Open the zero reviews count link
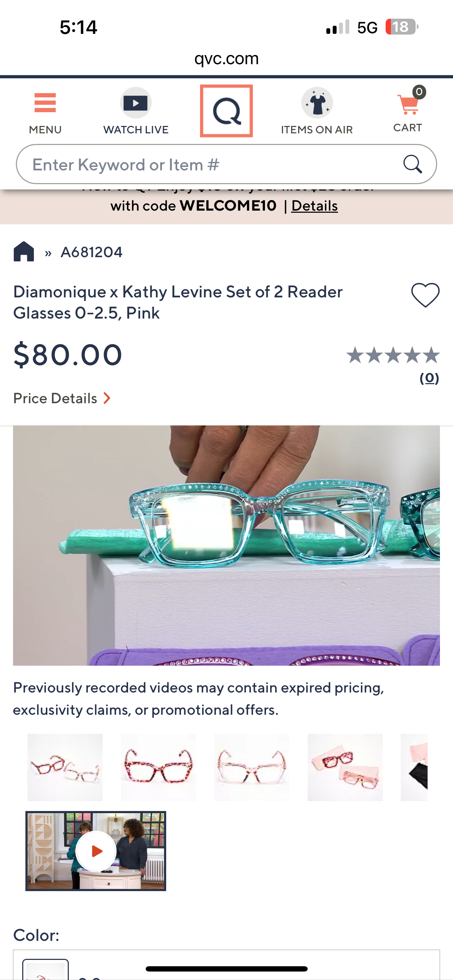Screen dimensions: 453x980 [x=429, y=378]
